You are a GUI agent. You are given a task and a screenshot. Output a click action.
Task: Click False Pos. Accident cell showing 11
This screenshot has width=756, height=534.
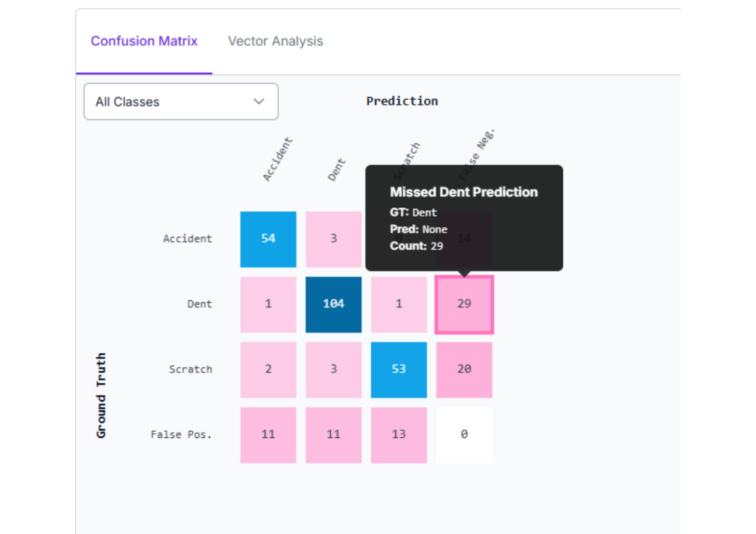point(268,435)
